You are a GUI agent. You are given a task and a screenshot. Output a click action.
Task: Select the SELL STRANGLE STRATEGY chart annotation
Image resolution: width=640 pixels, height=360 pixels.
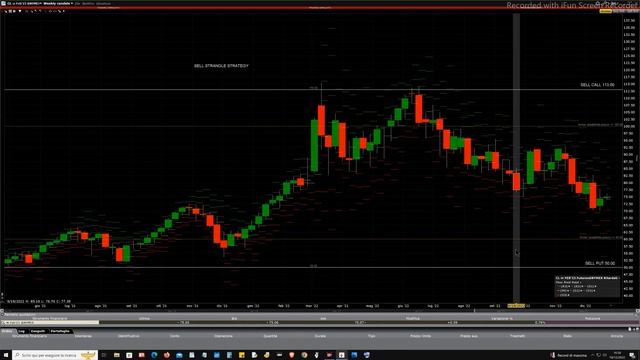click(221, 65)
